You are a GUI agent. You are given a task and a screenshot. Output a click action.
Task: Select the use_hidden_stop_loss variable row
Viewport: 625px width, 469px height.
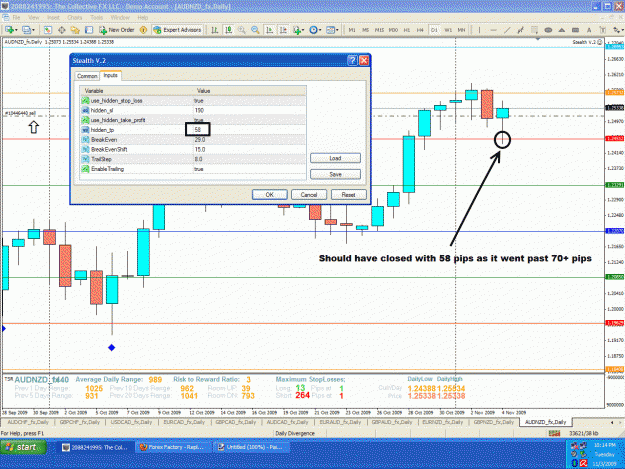193,101
